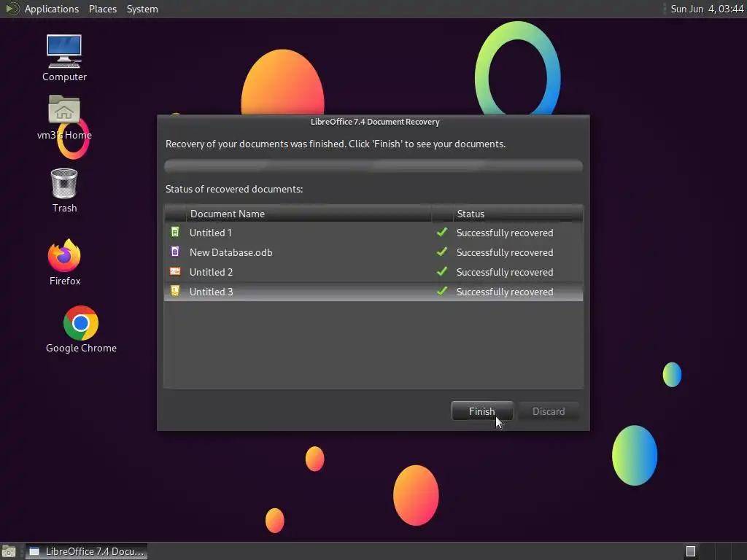Click the green checkmark in New Database.odb row

point(442,252)
